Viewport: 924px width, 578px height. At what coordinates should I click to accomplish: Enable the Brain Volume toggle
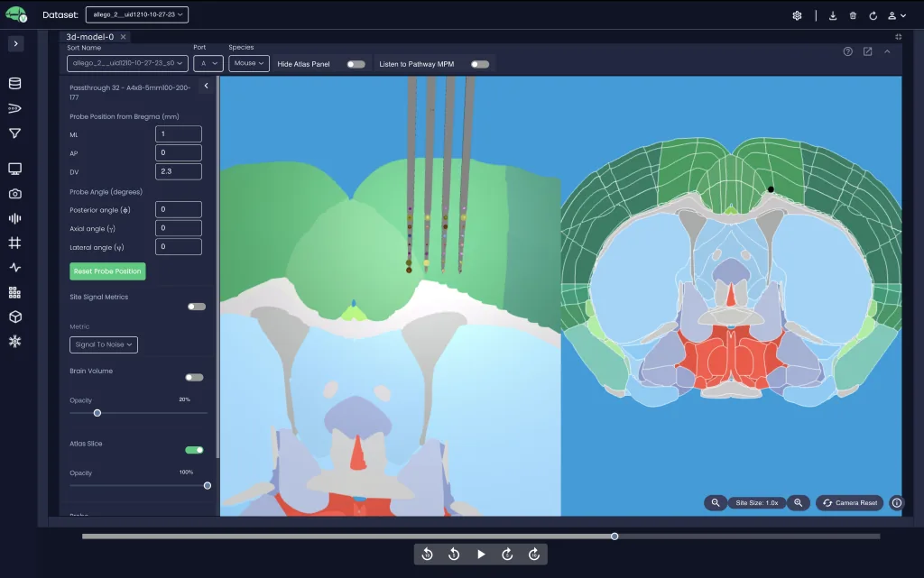click(x=195, y=377)
